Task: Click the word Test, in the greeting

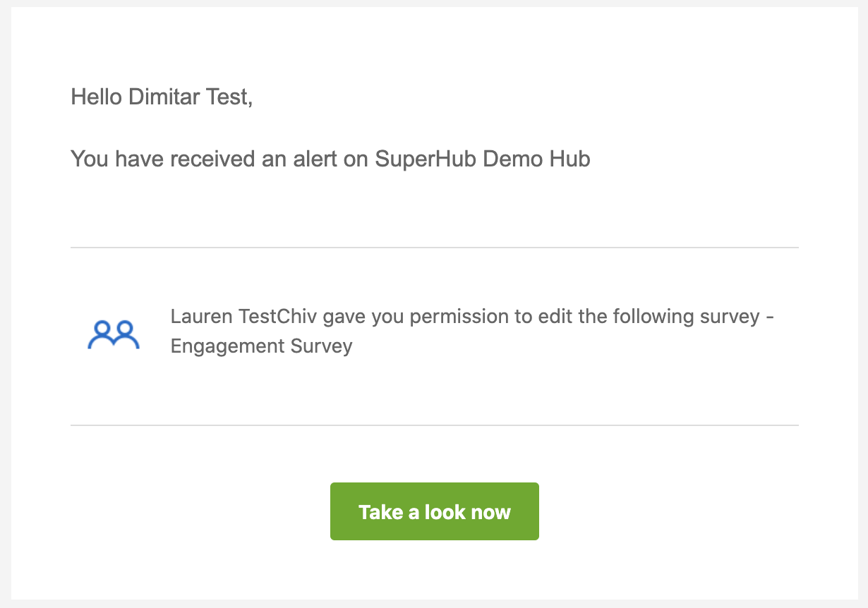Action: pos(229,97)
